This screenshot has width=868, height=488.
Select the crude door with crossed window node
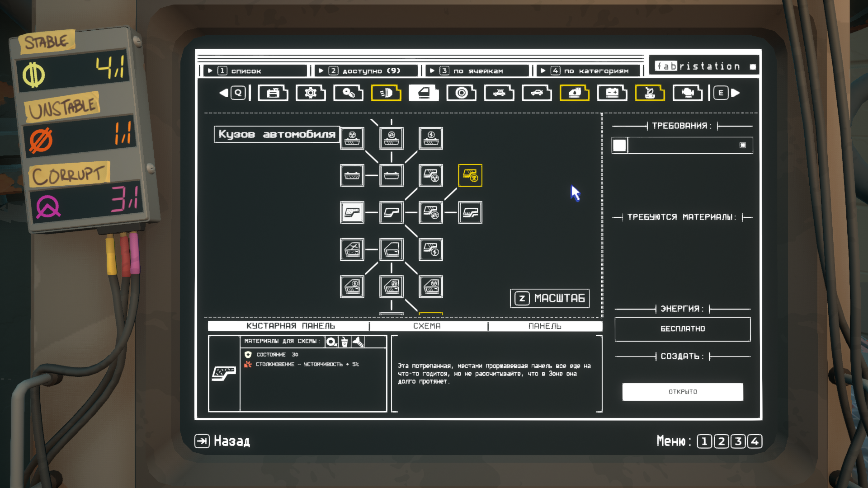(x=352, y=249)
